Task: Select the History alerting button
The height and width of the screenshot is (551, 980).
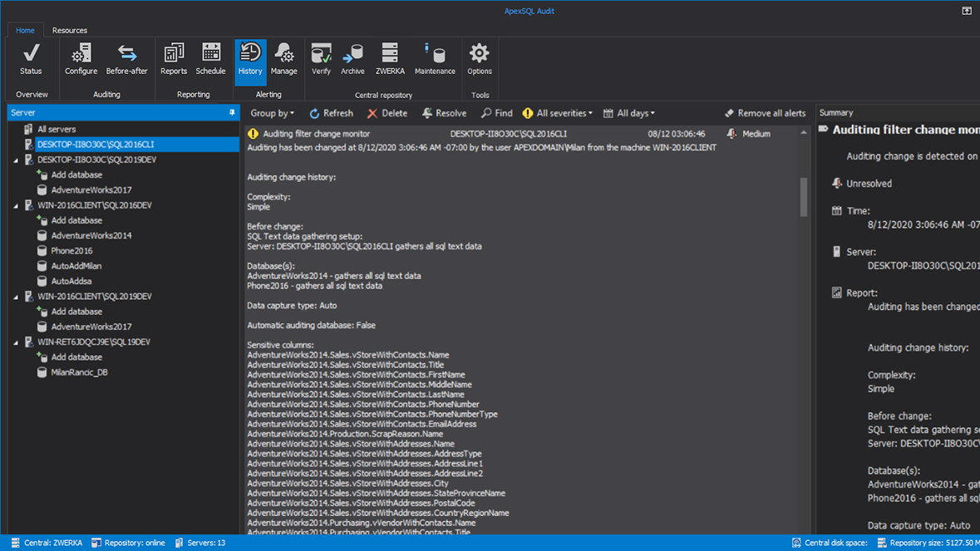Action: 250,61
